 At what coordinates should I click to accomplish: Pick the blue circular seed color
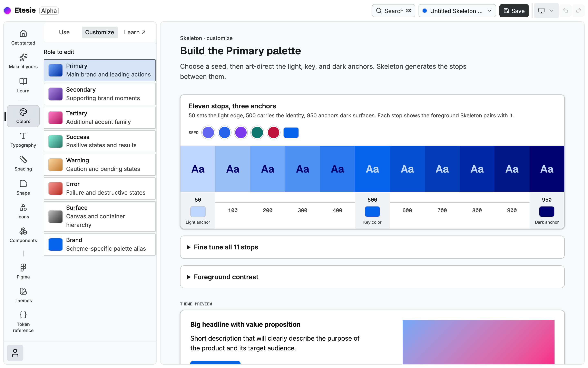point(225,133)
